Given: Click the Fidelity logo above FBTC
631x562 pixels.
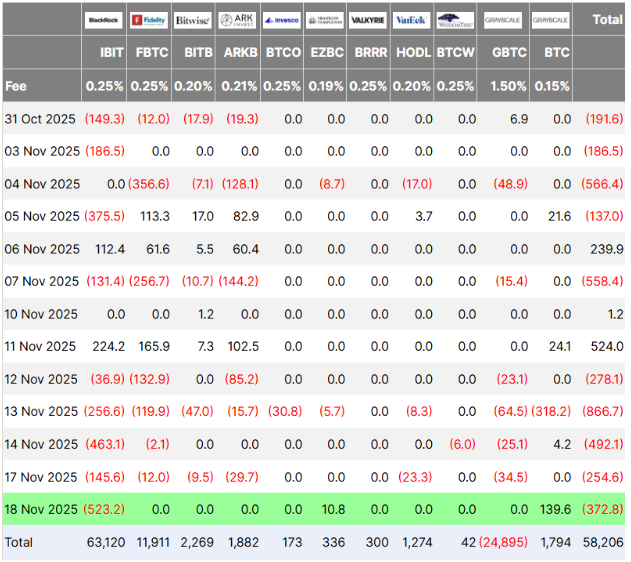Looking at the screenshot, I should click(x=149, y=19).
